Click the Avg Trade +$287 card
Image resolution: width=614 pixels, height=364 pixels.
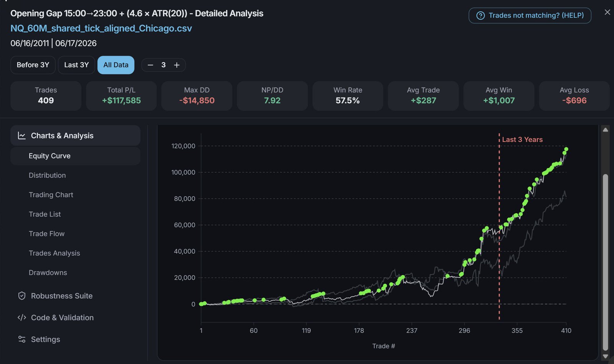(423, 96)
